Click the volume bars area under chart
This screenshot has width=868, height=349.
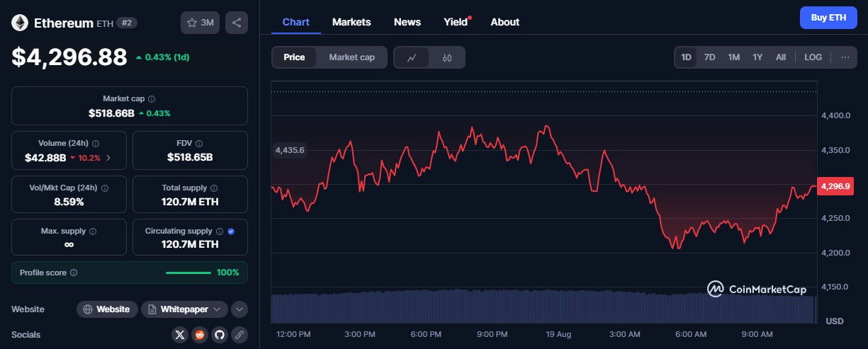pyautogui.click(x=543, y=305)
